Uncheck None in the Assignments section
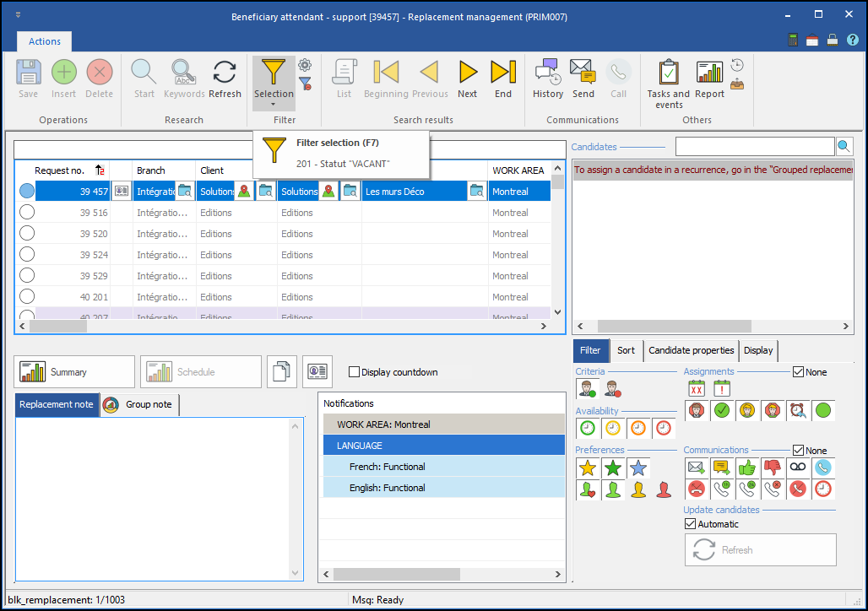868x611 pixels. click(798, 372)
